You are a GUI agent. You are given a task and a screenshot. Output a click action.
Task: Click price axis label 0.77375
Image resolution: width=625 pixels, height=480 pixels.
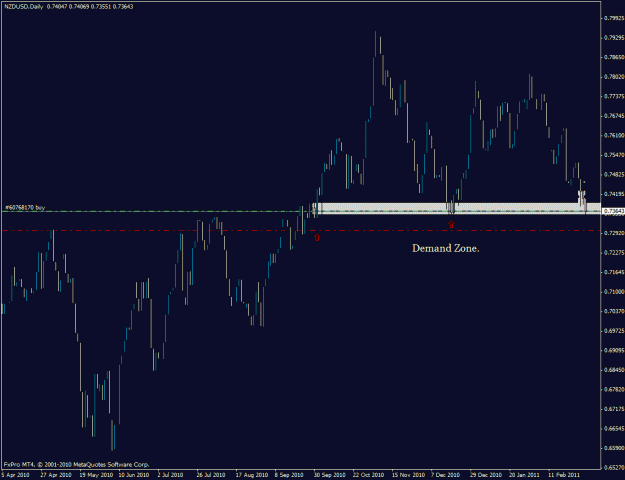614,96
